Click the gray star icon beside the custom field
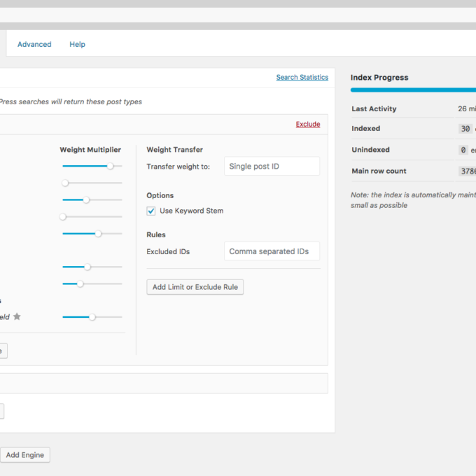Image resolution: width=476 pixels, height=476 pixels. click(17, 317)
